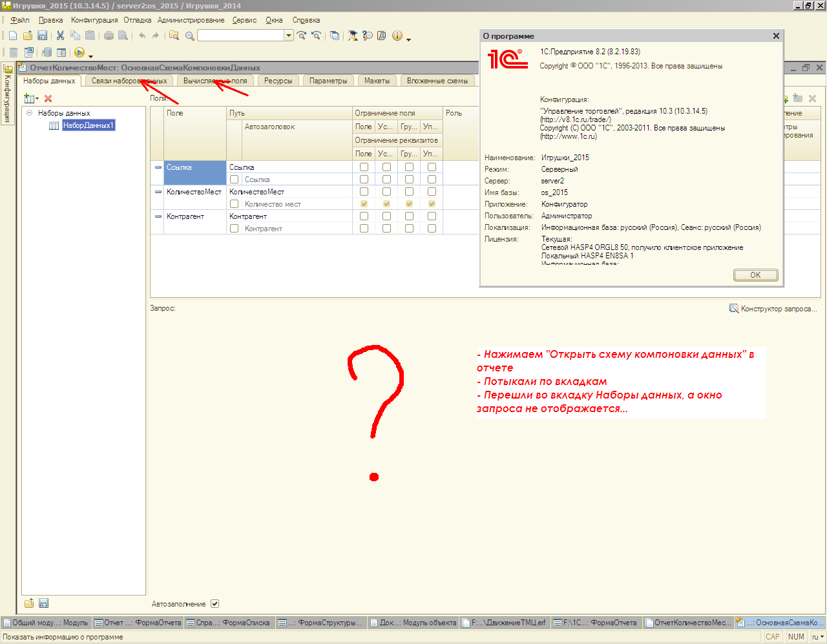Find next occurrence icon

(302, 36)
